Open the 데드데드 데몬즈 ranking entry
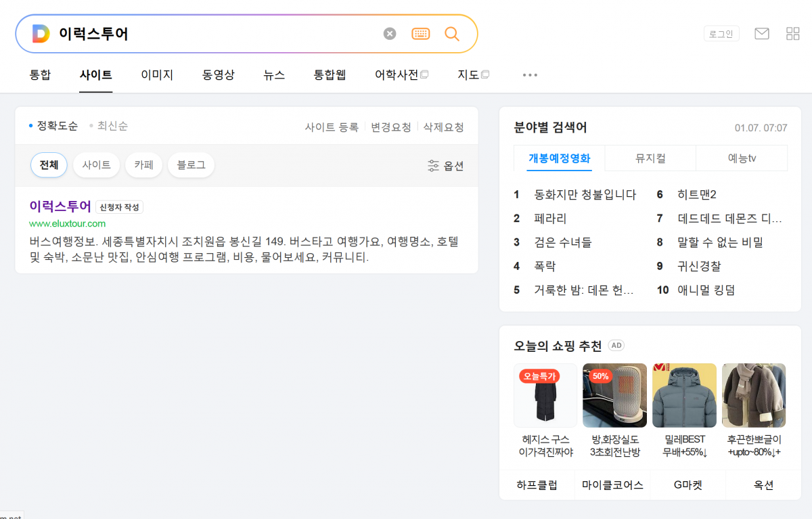 click(x=730, y=219)
